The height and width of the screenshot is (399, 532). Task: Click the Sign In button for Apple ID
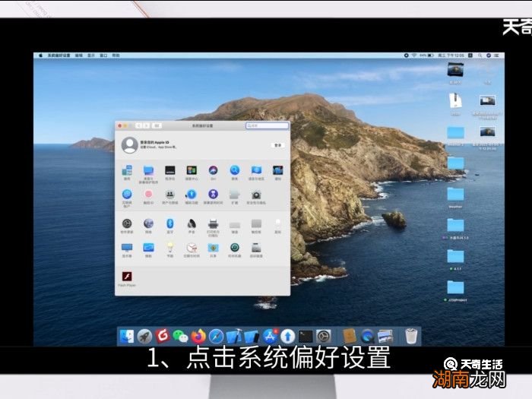click(x=277, y=145)
